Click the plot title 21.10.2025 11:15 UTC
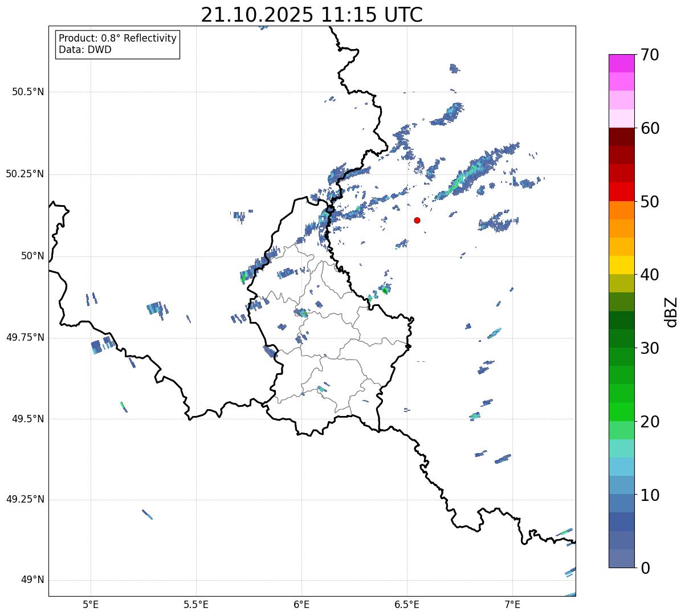 coord(312,15)
